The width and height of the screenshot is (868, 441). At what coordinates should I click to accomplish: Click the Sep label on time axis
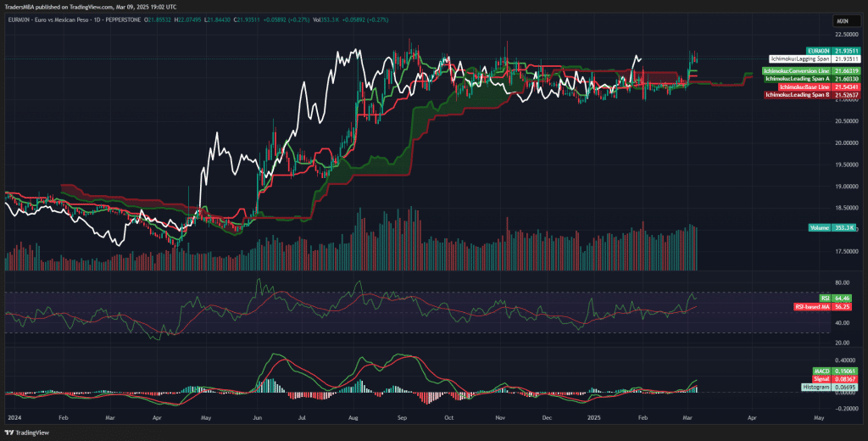tap(403, 418)
